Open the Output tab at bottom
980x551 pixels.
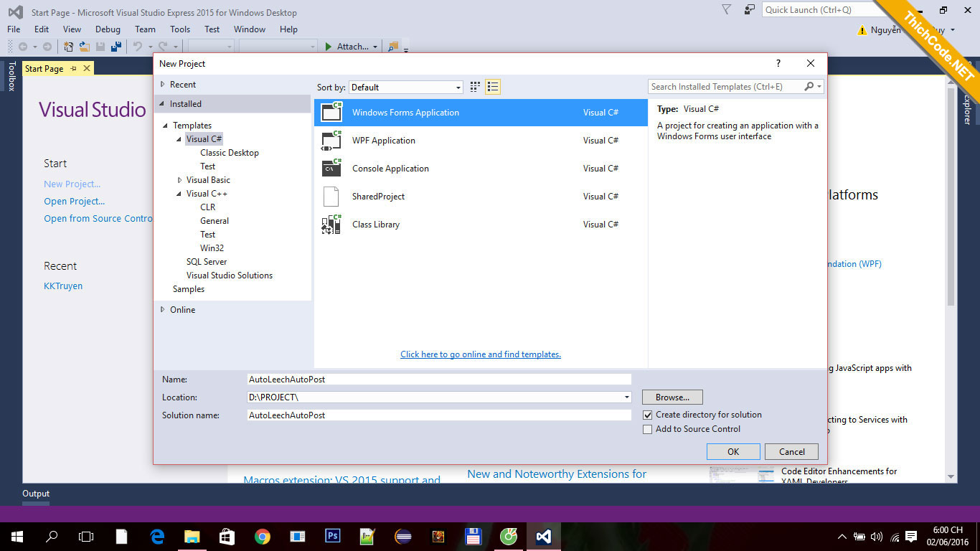36,494
